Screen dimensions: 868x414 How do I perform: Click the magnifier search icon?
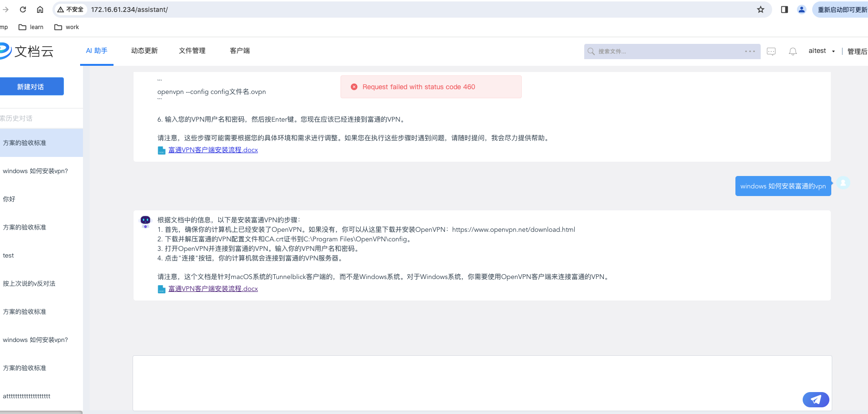591,52
